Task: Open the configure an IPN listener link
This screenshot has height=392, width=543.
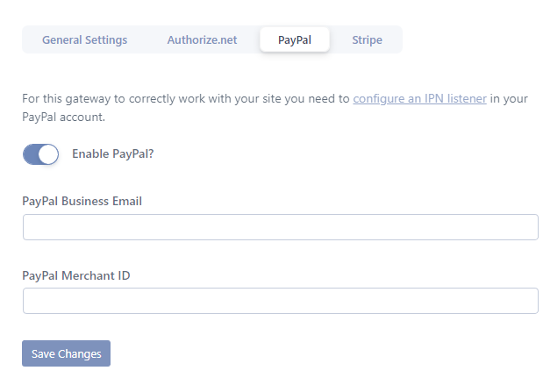Action: [419, 99]
